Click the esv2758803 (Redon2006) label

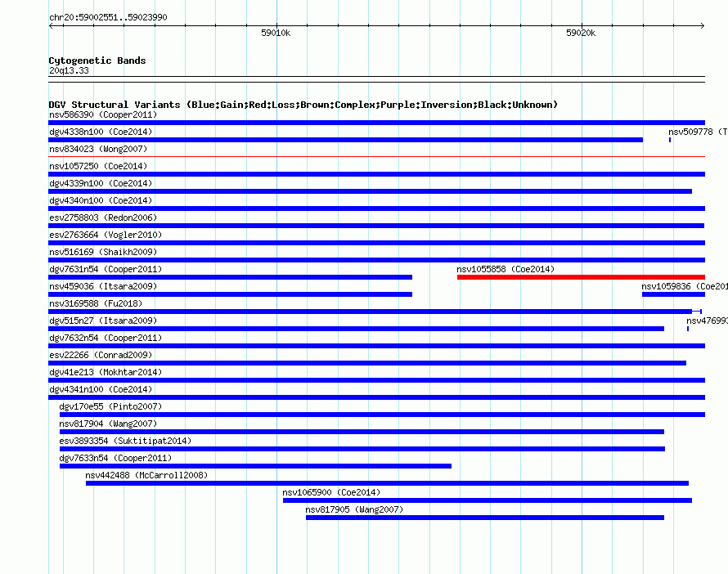tap(103, 217)
